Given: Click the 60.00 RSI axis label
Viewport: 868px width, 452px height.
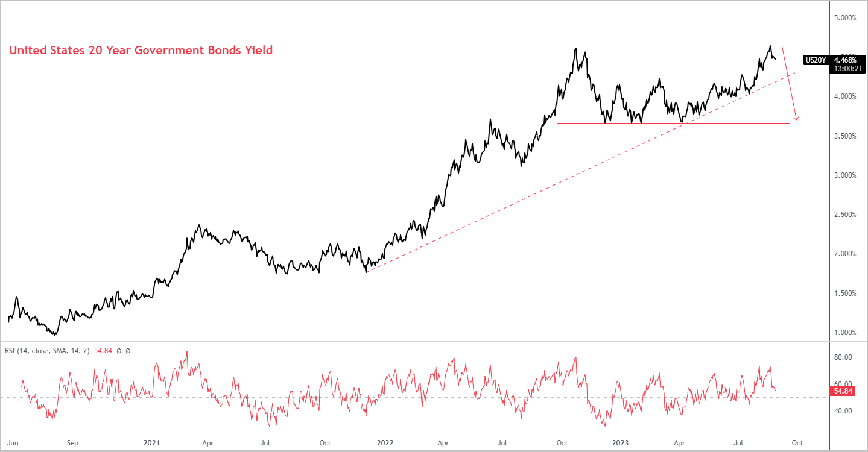Looking at the screenshot, I should point(843,384).
